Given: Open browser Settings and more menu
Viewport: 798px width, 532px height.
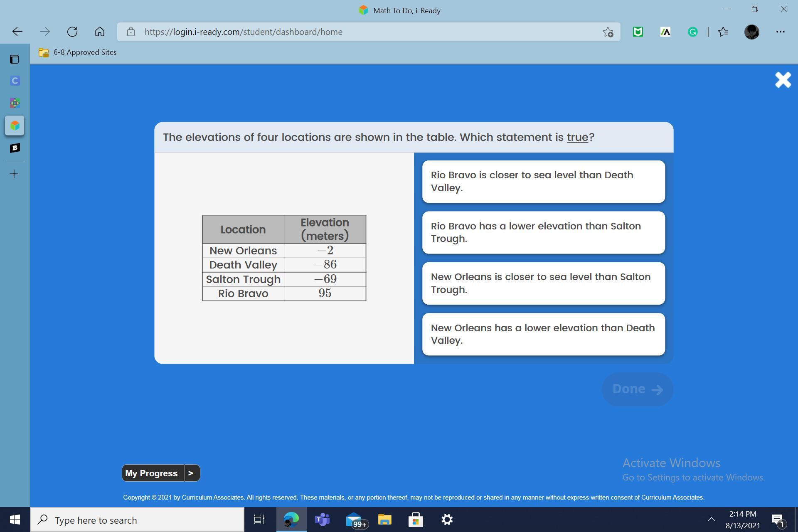Looking at the screenshot, I should pyautogui.click(x=780, y=32).
